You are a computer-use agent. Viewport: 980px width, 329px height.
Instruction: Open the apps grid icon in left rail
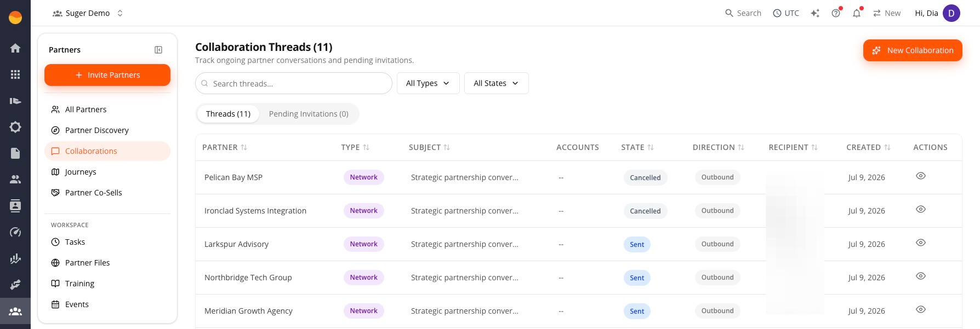tap(15, 74)
